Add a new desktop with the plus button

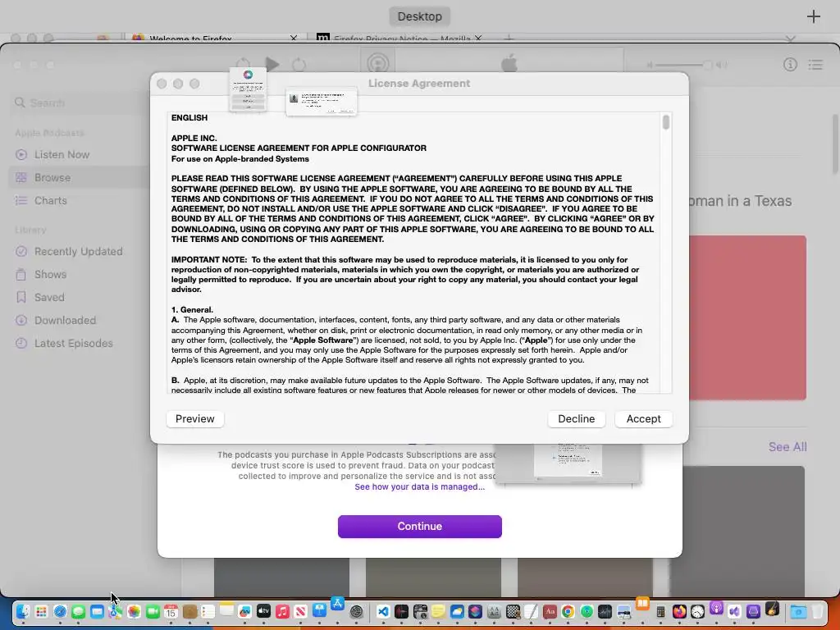813,16
